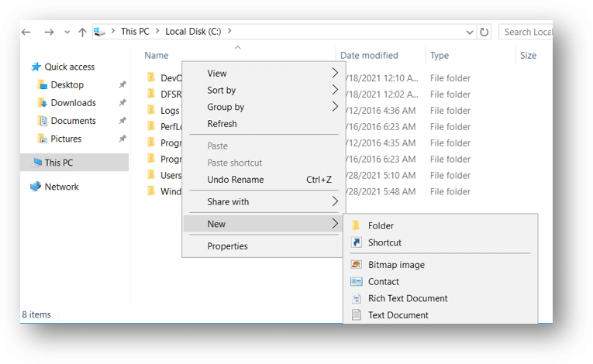Viewport: 593px width, 364px height.
Task: Create a new Contact
Action: 440,282
